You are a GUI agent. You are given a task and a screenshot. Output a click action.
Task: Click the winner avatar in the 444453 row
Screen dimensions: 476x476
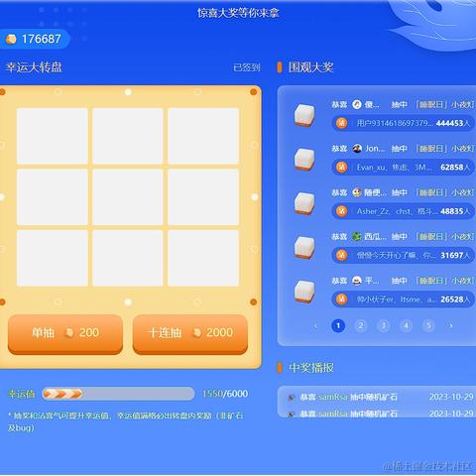(357, 104)
